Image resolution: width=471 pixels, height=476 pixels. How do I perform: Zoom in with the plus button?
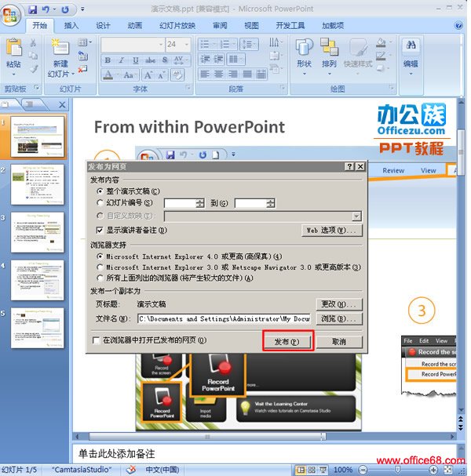pyautogui.click(x=433, y=470)
